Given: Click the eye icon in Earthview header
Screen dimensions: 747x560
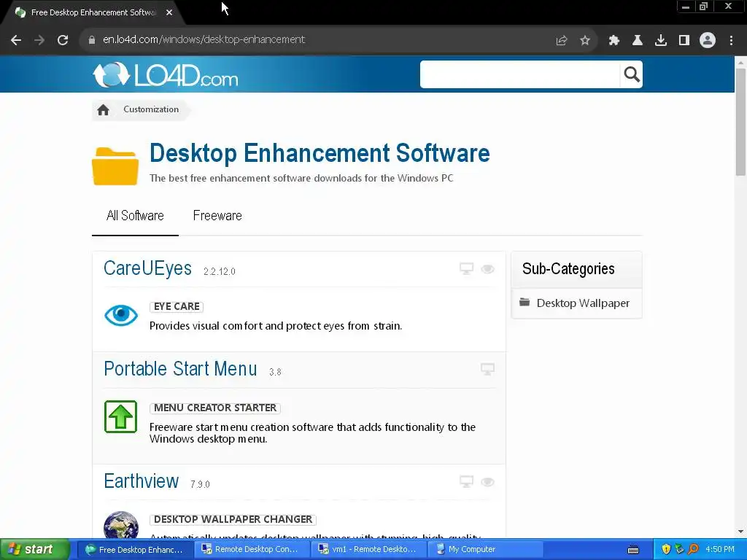Looking at the screenshot, I should [487, 482].
